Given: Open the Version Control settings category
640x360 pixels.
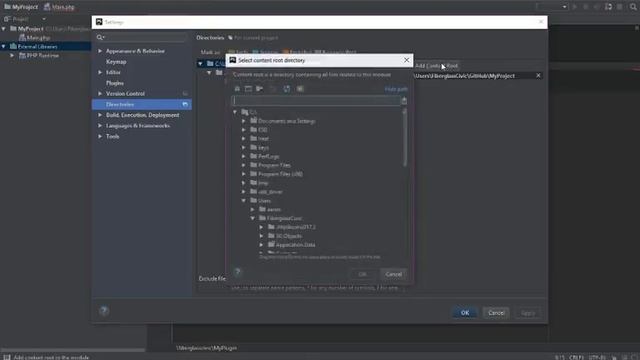Looking at the screenshot, I should [x=125, y=93].
